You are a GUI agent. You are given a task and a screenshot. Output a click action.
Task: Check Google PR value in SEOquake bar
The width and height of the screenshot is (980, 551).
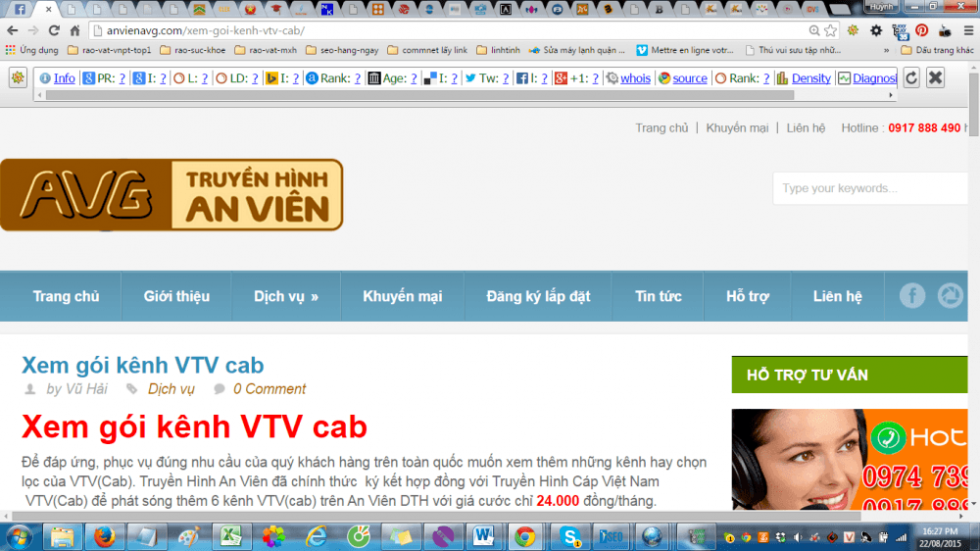122,78
